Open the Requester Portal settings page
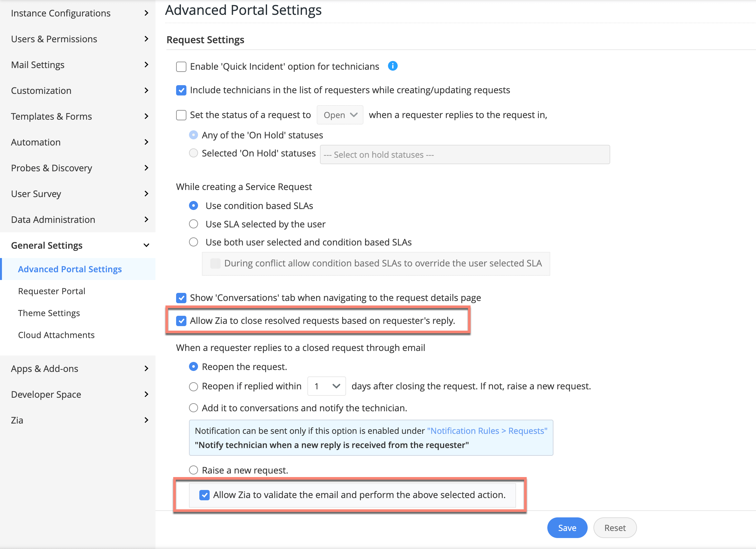Image resolution: width=756 pixels, height=549 pixels. point(52,291)
